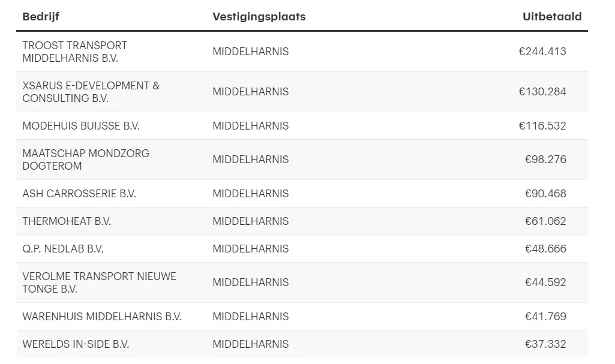Click the Bedrijf column header

click(41, 16)
